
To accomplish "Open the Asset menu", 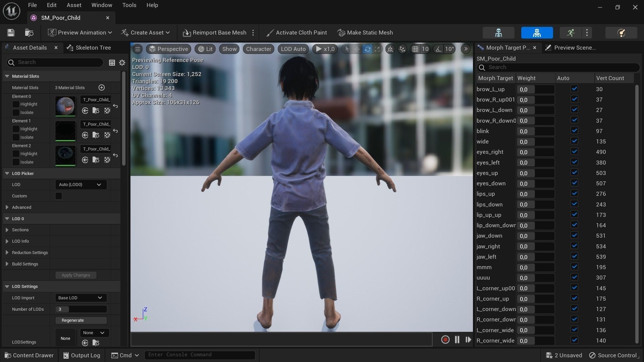I will coord(74,5).
